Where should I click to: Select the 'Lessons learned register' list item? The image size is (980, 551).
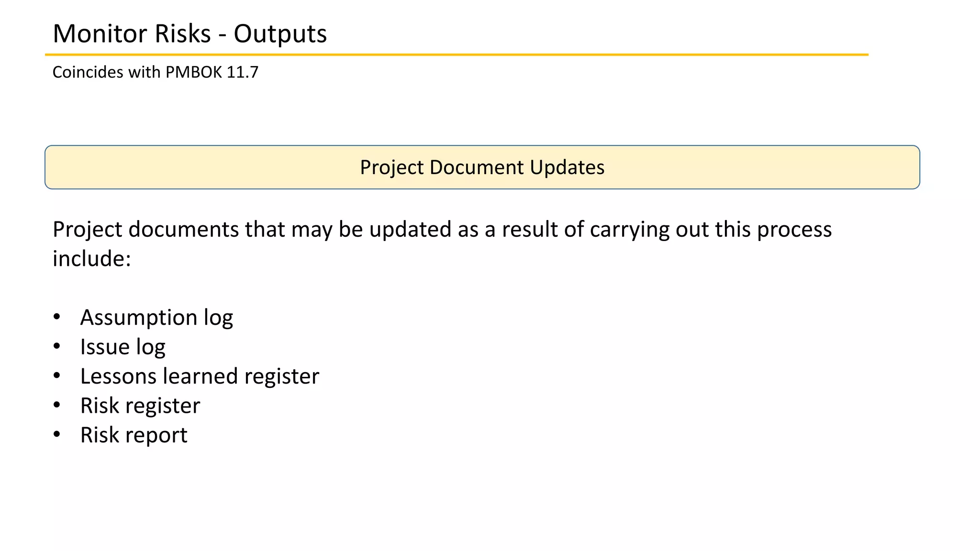coord(200,376)
